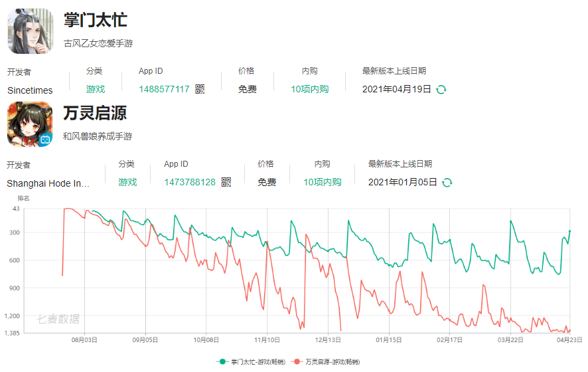588x372 pixels.
Task: Refresh version date 2021年04月19日
Action: pyautogui.click(x=441, y=89)
